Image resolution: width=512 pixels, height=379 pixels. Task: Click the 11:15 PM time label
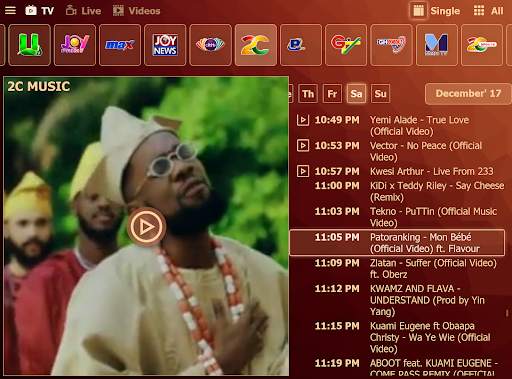tap(337, 326)
